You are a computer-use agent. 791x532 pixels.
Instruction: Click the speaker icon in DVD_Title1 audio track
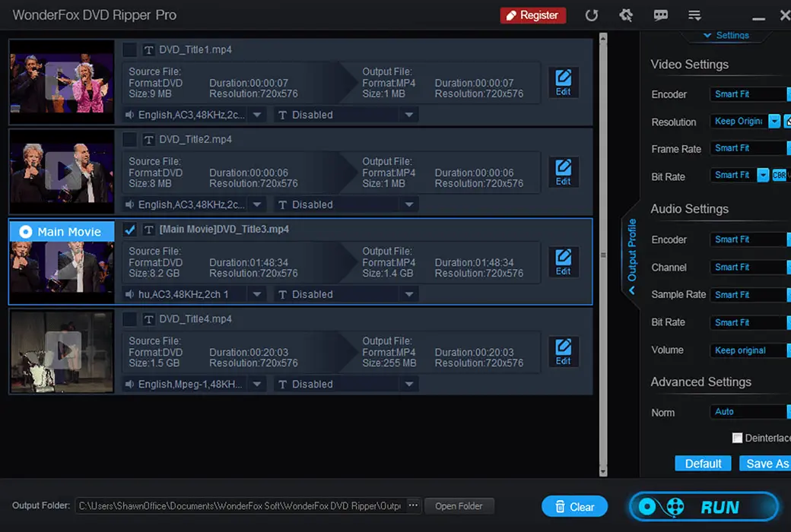129,115
